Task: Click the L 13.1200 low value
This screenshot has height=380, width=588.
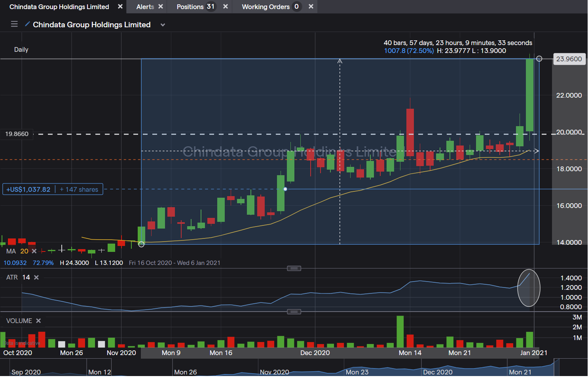Action: [109, 263]
